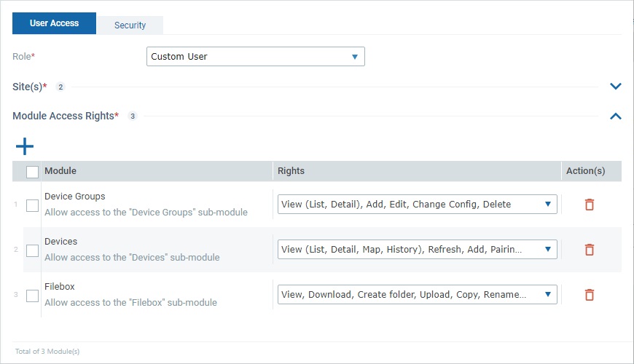The width and height of the screenshot is (634, 364).
Task: Click the Devices sub-module description text
Action: tap(132, 258)
